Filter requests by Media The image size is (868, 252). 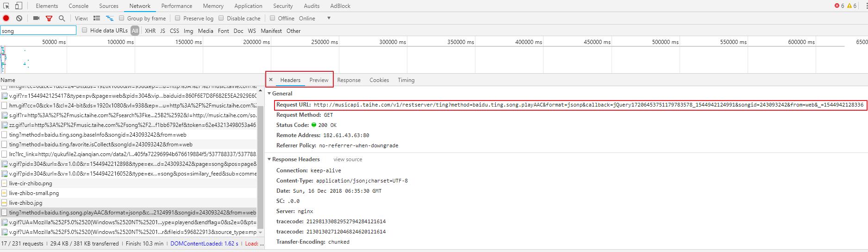(x=206, y=31)
